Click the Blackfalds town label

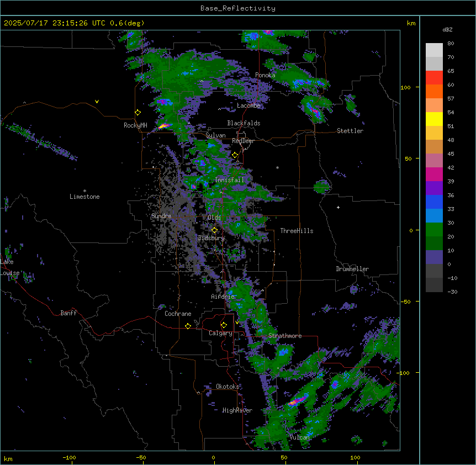coord(244,123)
